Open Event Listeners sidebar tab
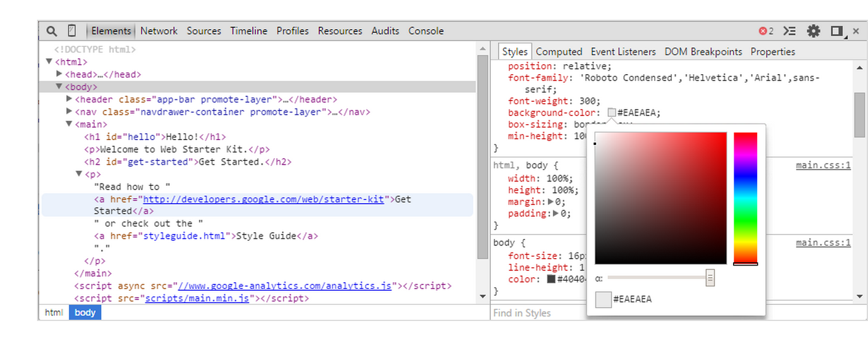Viewport: 868px width, 342px height. tap(623, 52)
